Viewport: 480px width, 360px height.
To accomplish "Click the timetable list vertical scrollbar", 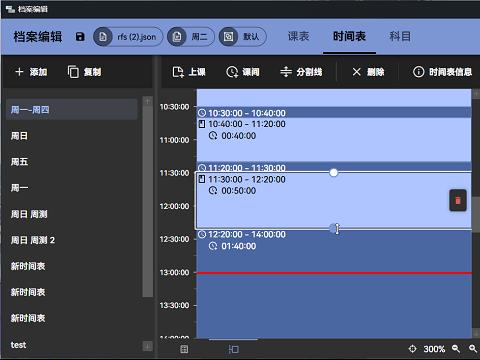I will click(147, 202).
